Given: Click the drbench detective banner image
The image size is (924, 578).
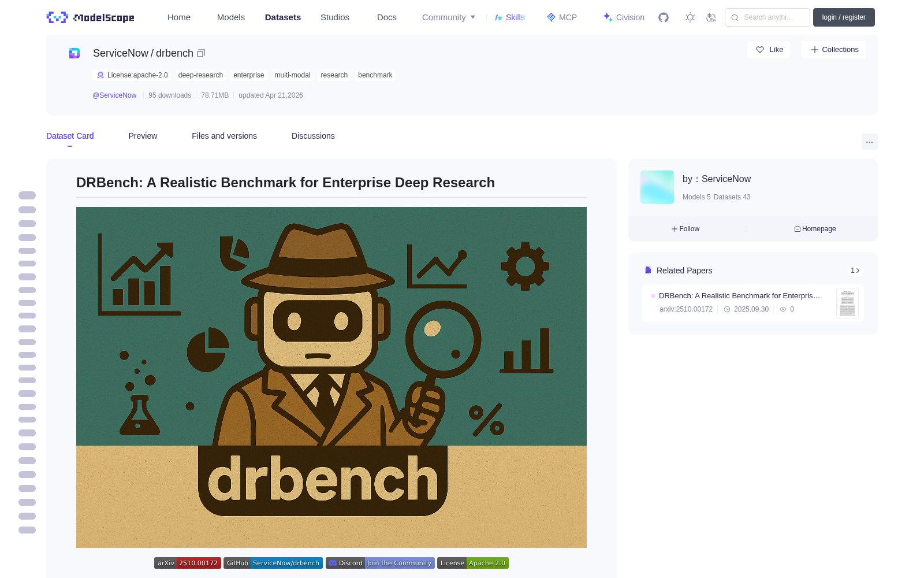Looking at the screenshot, I should [x=331, y=377].
